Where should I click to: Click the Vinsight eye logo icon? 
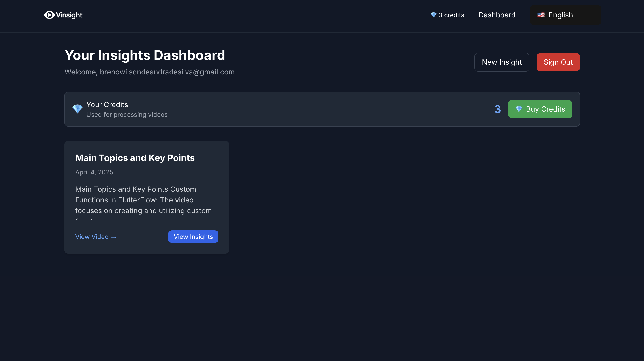click(49, 15)
